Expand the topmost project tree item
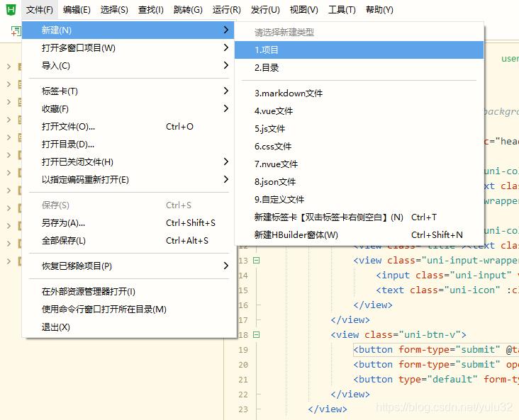This screenshot has height=420, width=519. [x=9, y=67]
